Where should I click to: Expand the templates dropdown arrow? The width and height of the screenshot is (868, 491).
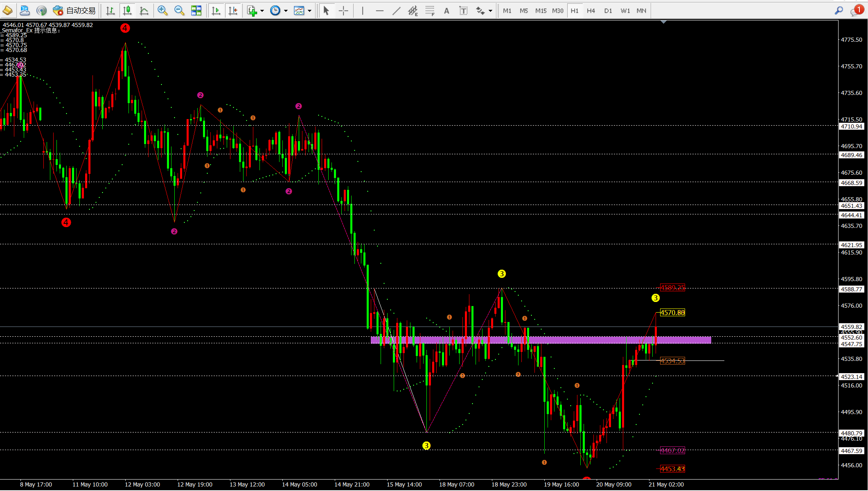pos(309,11)
